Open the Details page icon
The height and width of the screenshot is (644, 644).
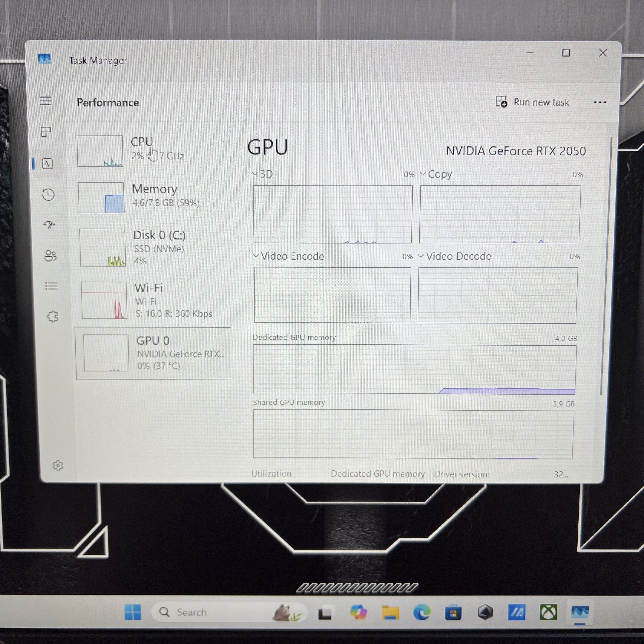click(x=51, y=286)
